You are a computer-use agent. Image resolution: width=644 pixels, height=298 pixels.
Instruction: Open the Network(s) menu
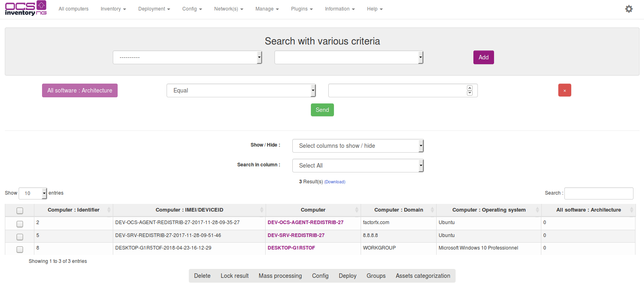pyautogui.click(x=229, y=9)
